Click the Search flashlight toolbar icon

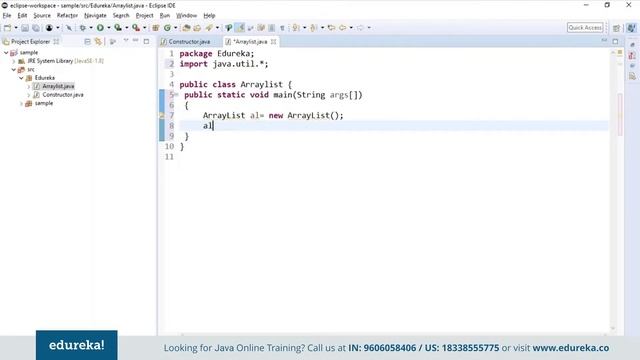click(x=209, y=28)
